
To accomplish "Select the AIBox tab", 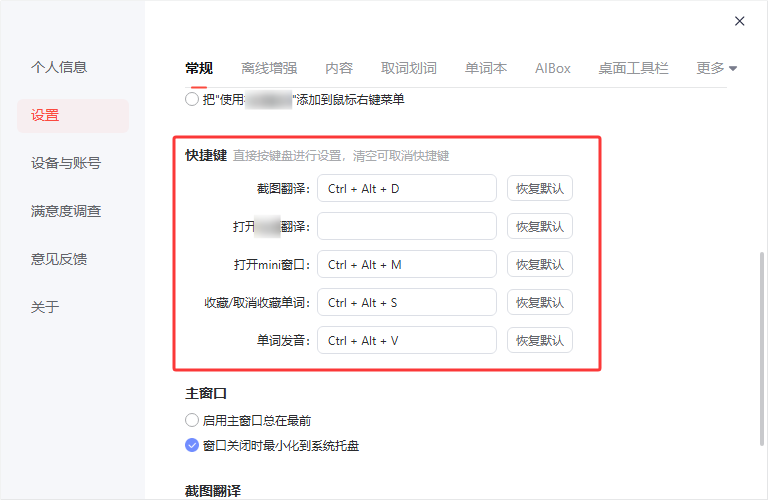I will (553, 68).
